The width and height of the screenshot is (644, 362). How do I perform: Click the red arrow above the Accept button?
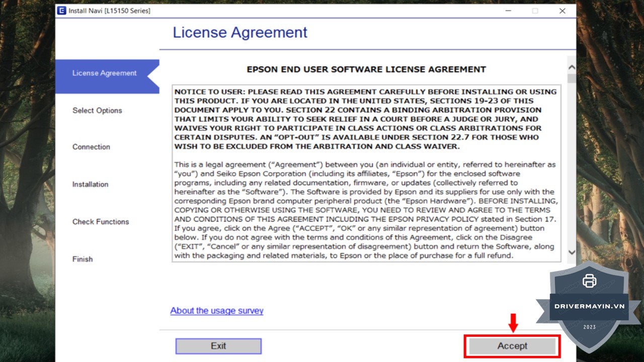pyautogui.click(x=513, y=323)
